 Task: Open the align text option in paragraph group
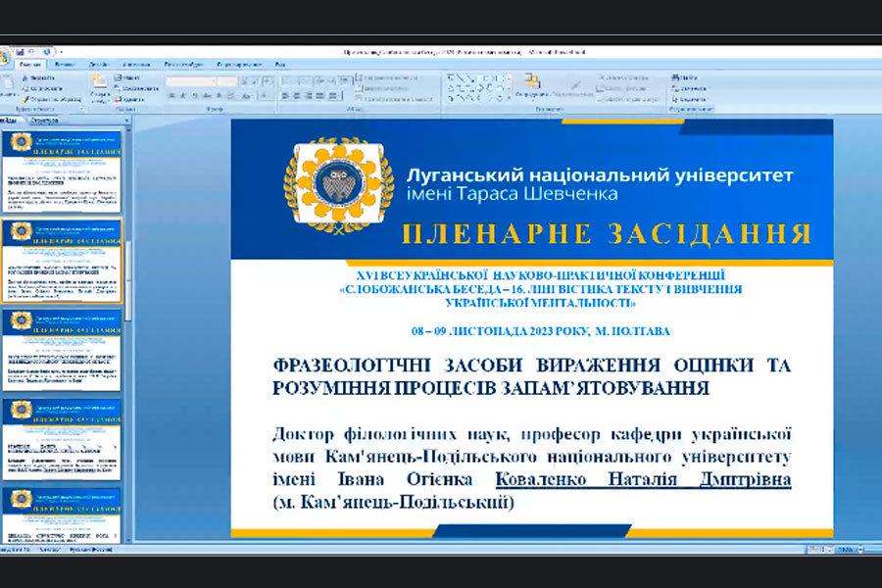click(x=382, y=88)
